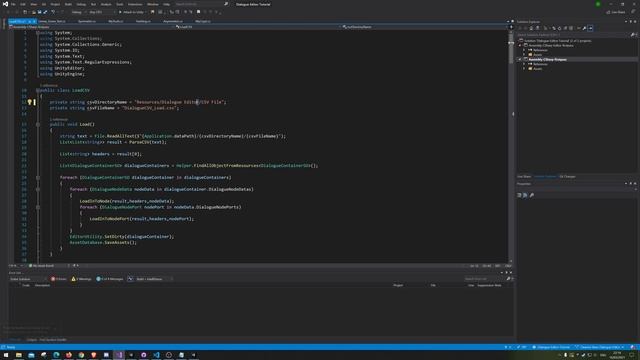640x360 pixels.
Task: Toggle the 0 Warnings filter
Action: tap(81, 279)
